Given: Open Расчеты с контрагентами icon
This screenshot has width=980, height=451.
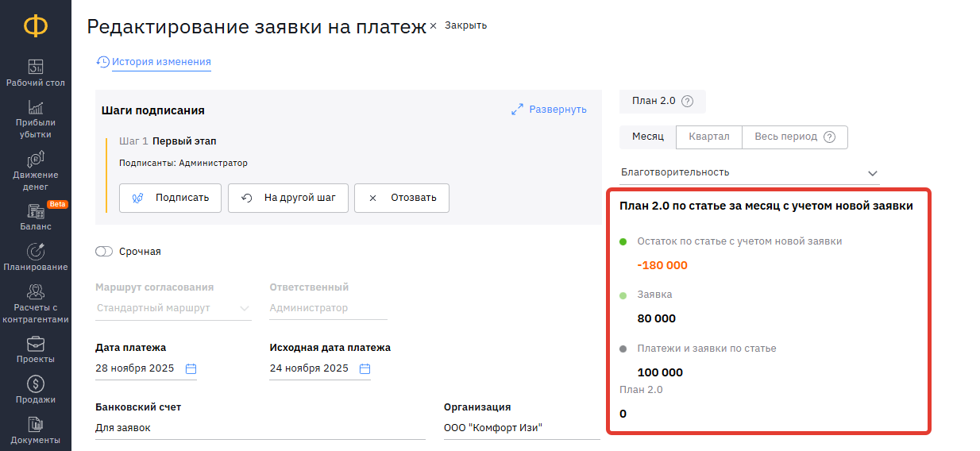Looking at the screenshot, I should click(x=36, y=292).
